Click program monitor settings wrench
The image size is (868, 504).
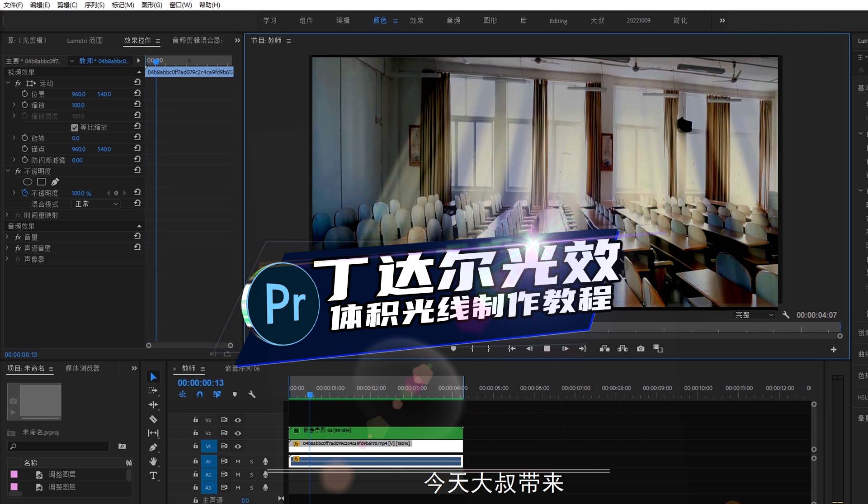(x=786, y=315)
